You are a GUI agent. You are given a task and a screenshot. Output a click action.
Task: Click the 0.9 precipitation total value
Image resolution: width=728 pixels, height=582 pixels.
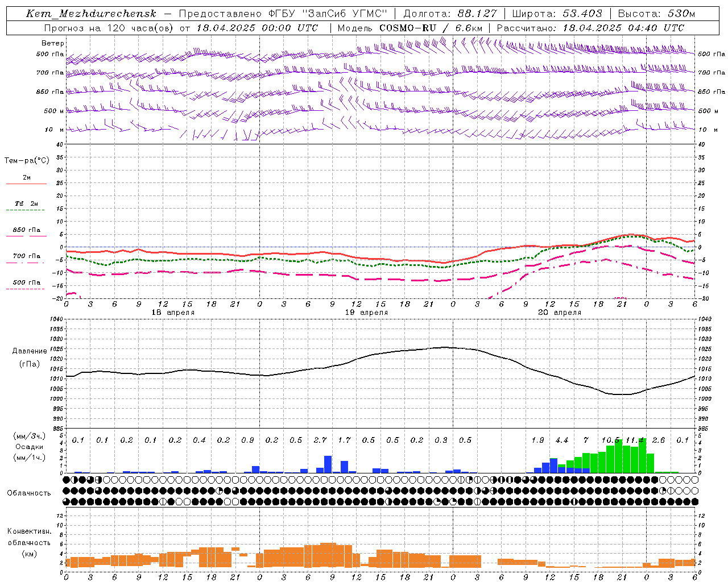pos(247,440)
